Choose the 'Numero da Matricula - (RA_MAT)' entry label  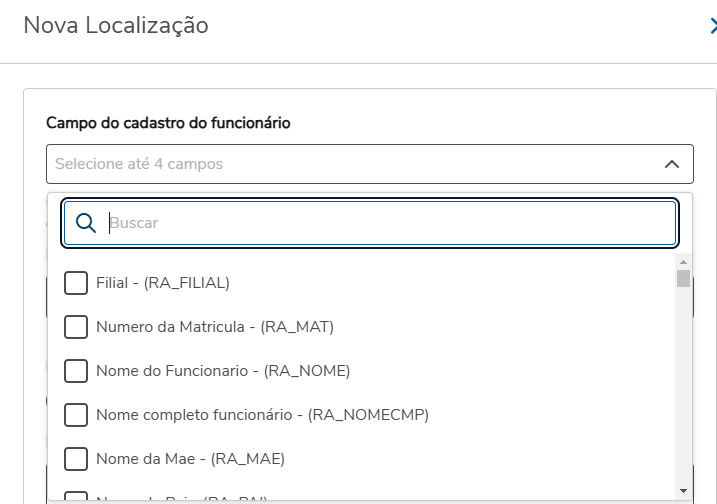[x=215, y=327]
